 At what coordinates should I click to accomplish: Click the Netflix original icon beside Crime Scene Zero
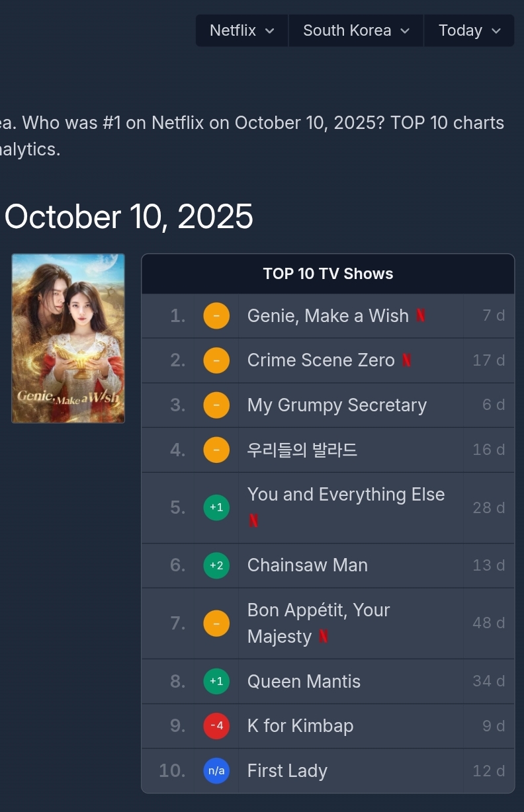(x=406, y=360)
